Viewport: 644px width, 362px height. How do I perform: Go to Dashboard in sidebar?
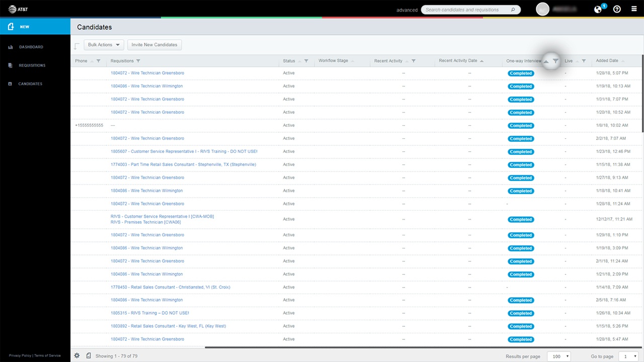[x=31, y=47]
